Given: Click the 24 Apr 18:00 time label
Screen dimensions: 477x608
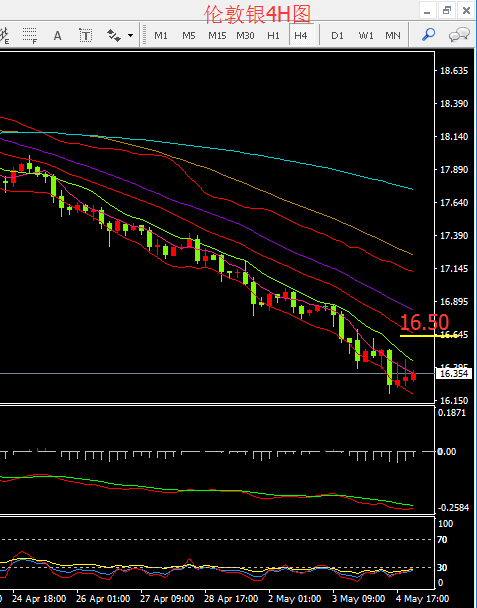Looking at the screenshot, I should tap(39, 598).
